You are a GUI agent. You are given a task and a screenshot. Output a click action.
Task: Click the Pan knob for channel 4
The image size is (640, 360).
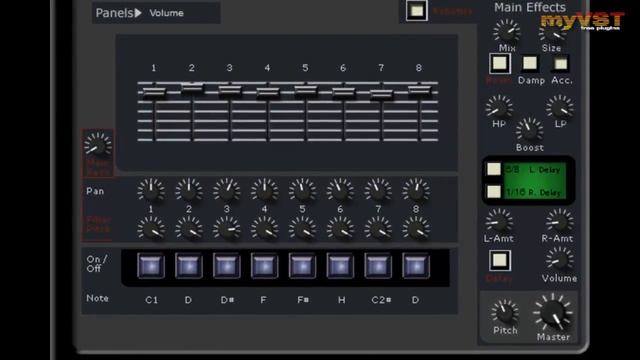[x=264, y=191]
